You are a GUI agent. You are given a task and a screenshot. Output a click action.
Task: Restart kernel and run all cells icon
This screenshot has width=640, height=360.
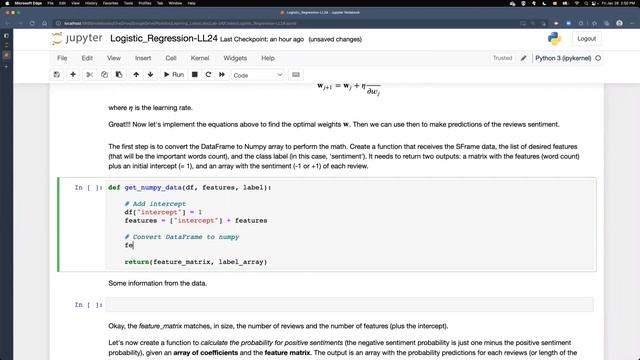pos(222,75)
